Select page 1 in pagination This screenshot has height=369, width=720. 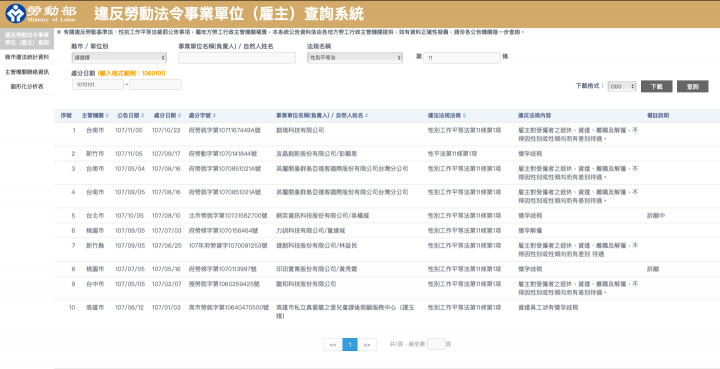click(350, 345)
